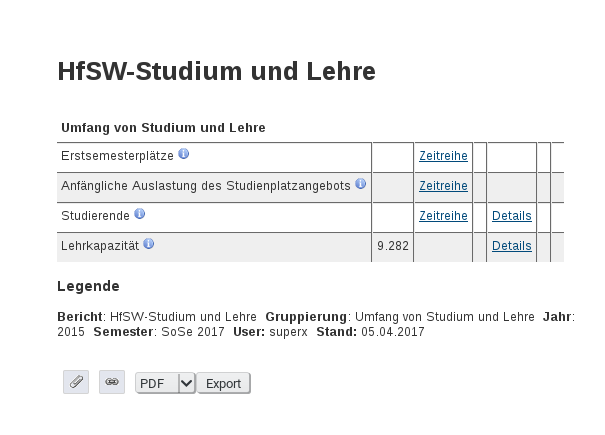Open Zeitreihe link for Studierende
Image resolution: width=605 pixels, height=435 pixels.
pos(443,216)
